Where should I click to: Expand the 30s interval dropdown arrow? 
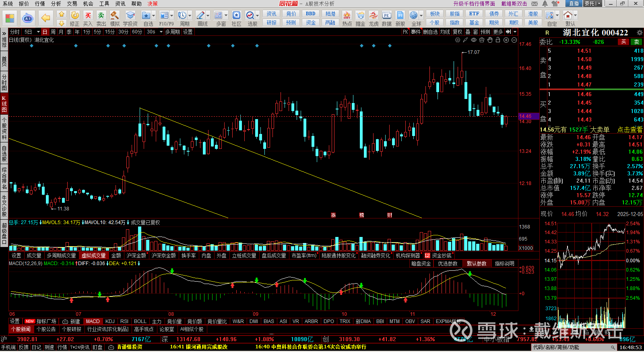click(x=161, y=32)
